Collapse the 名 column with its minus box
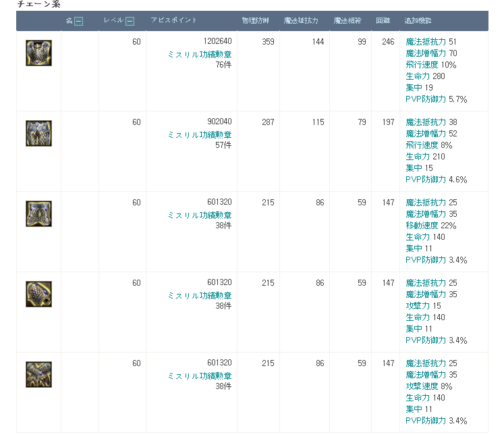 click(x=79, y=21)
